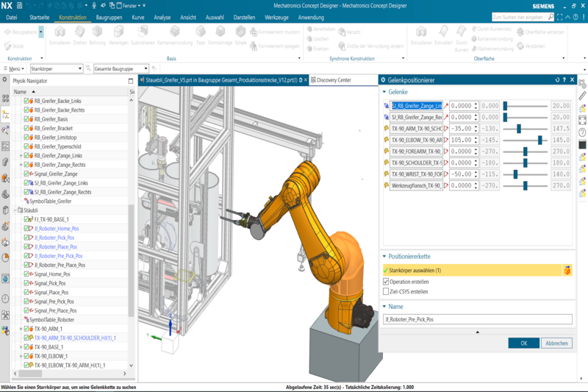Click the Bohrung tool icon
This screenshot has height=392, width=588.
(x=97, y=32)
